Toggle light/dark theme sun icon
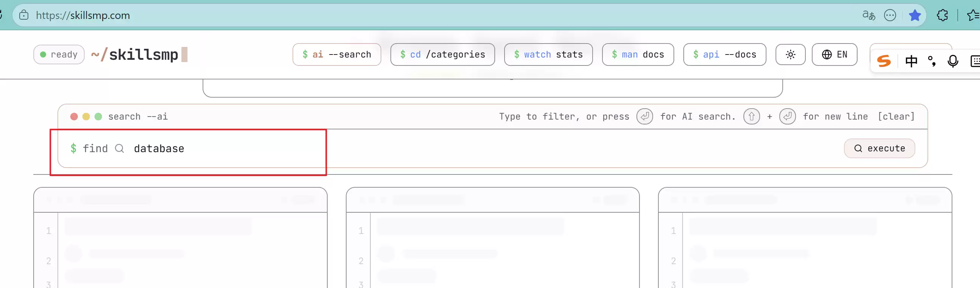 click(790, 54)
